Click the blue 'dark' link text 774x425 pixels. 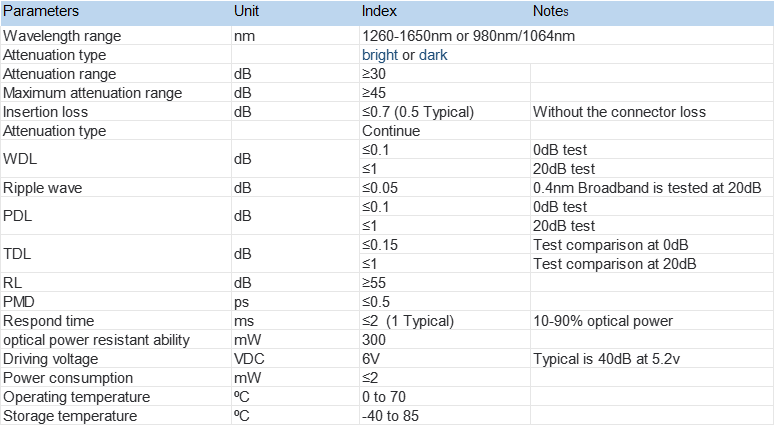(x=433, y=55)
